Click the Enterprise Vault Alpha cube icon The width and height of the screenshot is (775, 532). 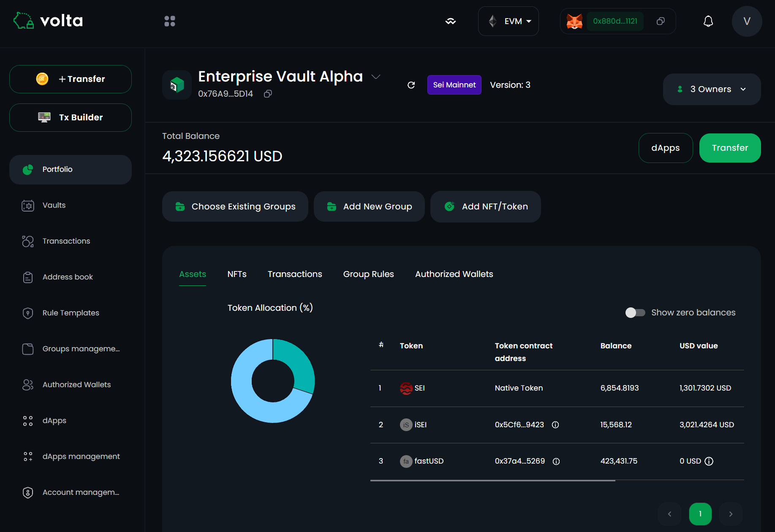click(x=177, y=85)
